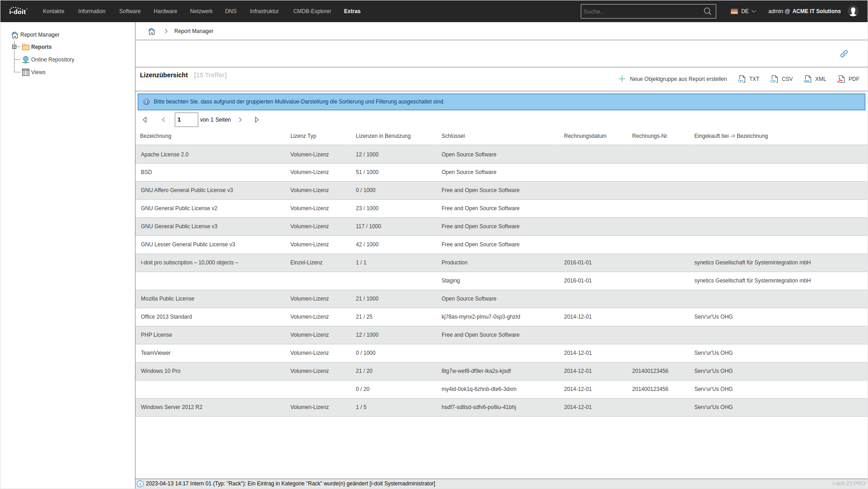Screen dimensions: 868x489
Task: Go to first page arrow
Action: click(145, 120)
